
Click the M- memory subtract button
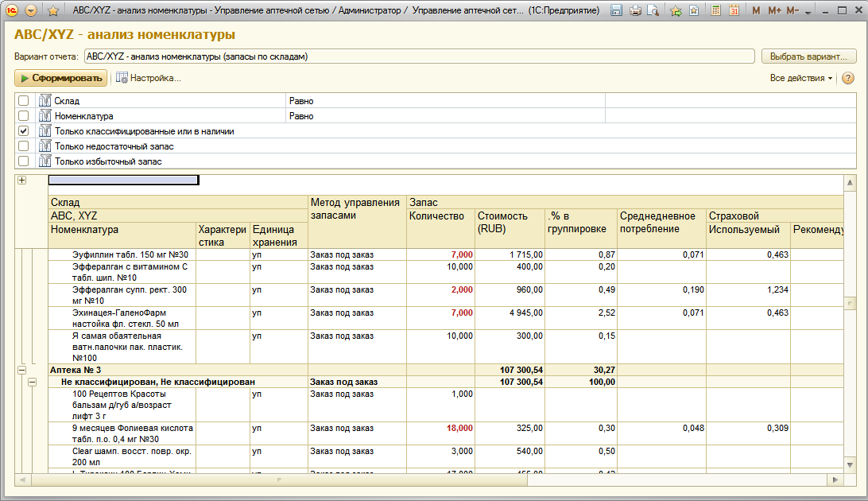click(x=792, y=10)
